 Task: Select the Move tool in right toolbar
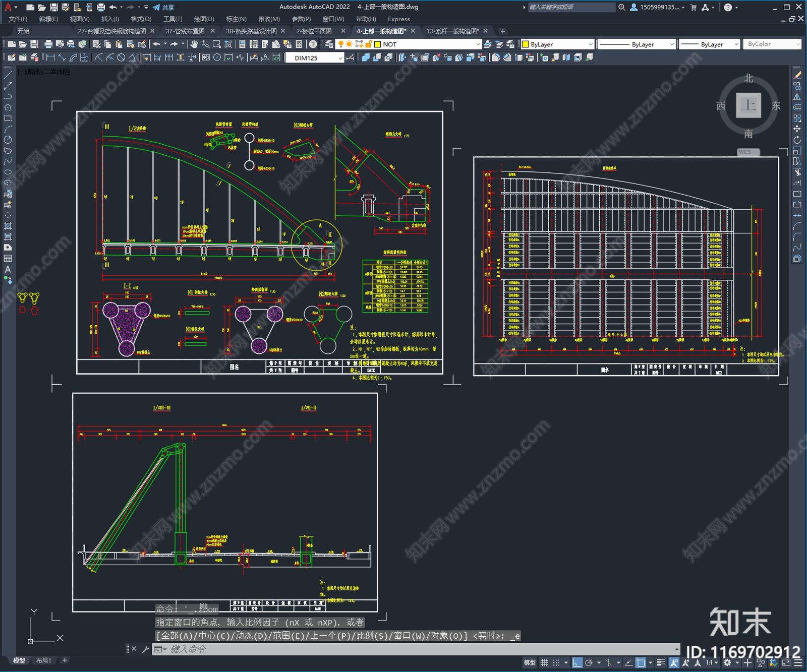tap(797, 129)
